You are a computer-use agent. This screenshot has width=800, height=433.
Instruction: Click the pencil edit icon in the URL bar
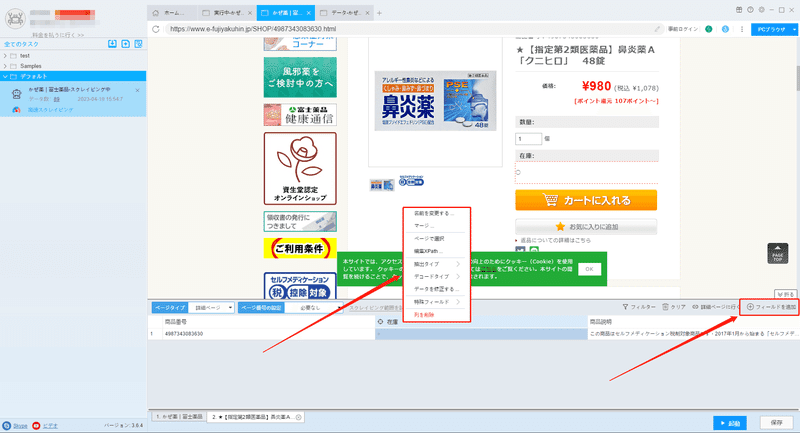click(x=657, y=29)
